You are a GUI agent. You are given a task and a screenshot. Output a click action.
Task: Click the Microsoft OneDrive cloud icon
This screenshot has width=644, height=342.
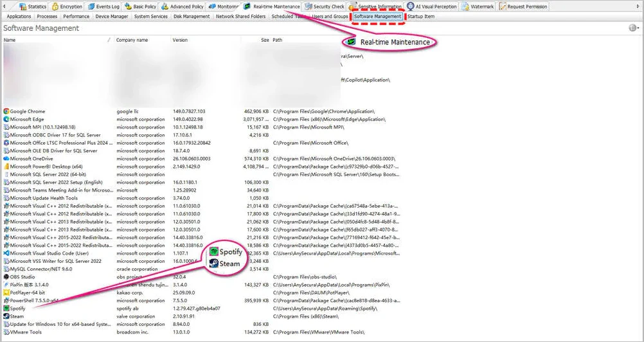point(6,159)
